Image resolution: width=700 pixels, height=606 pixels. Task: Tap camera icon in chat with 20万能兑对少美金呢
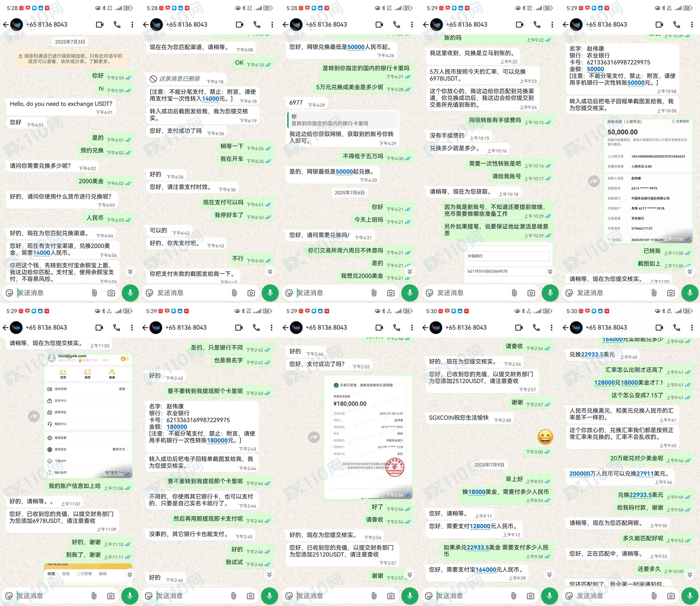pyautogui.click(x=671, y=596)
